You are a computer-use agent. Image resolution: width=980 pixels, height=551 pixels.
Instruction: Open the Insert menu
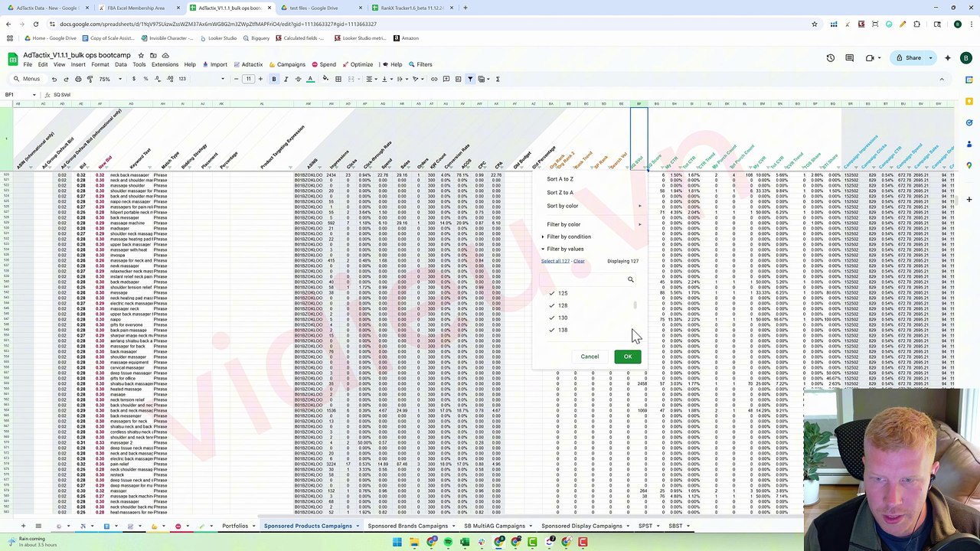click(78, 64)
